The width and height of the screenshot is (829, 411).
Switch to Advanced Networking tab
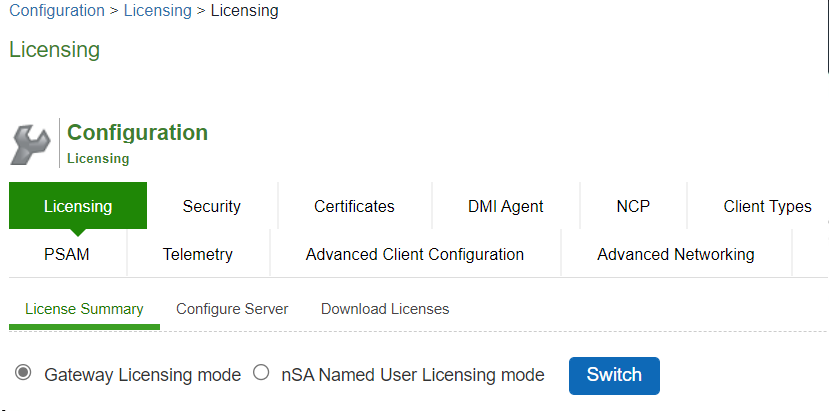point(675,254)
